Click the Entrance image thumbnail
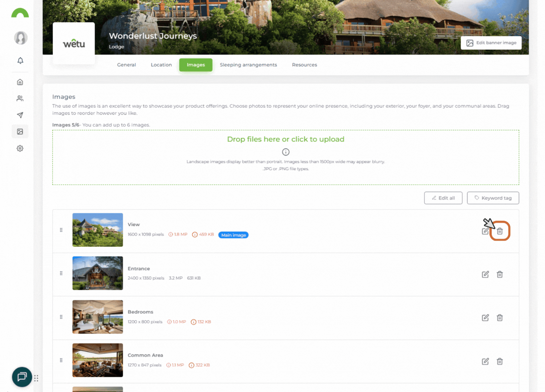Image resolution: width=545 pixels, height=392 pixels. [x=98, y=273]
